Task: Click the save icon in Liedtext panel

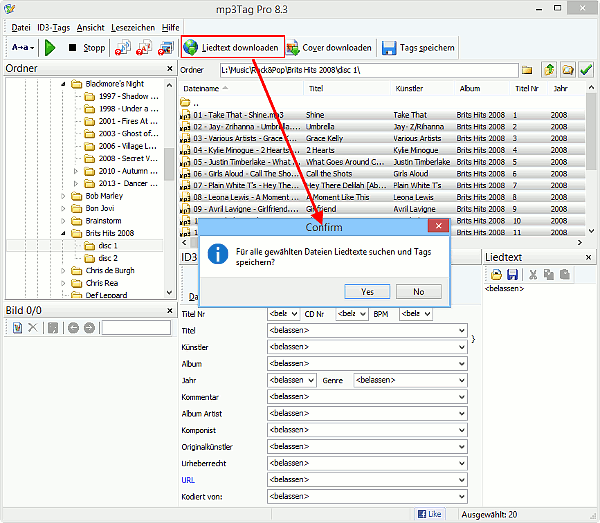Action: coord(512,274)
